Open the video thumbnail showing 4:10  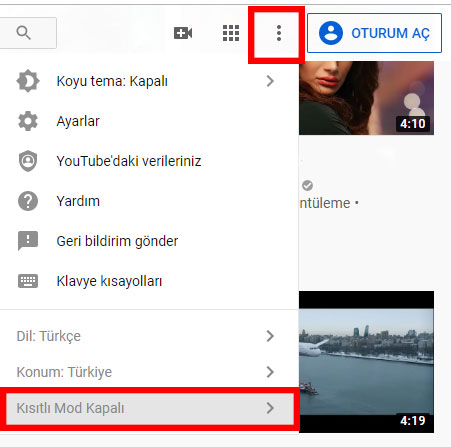coord(366,98)
